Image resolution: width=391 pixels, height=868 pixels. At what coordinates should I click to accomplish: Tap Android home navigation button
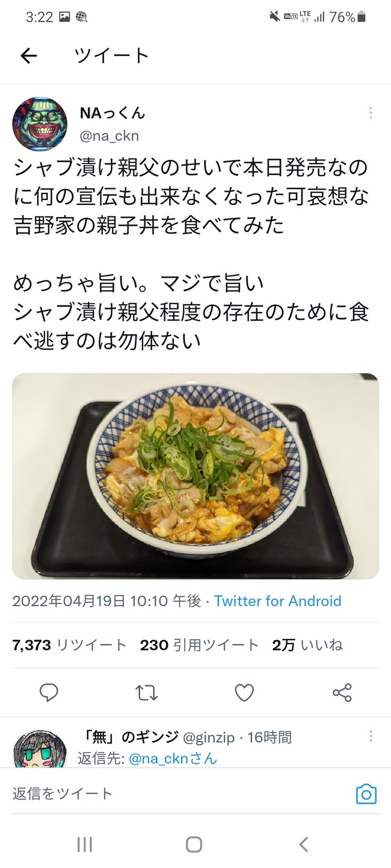[194, 845]
